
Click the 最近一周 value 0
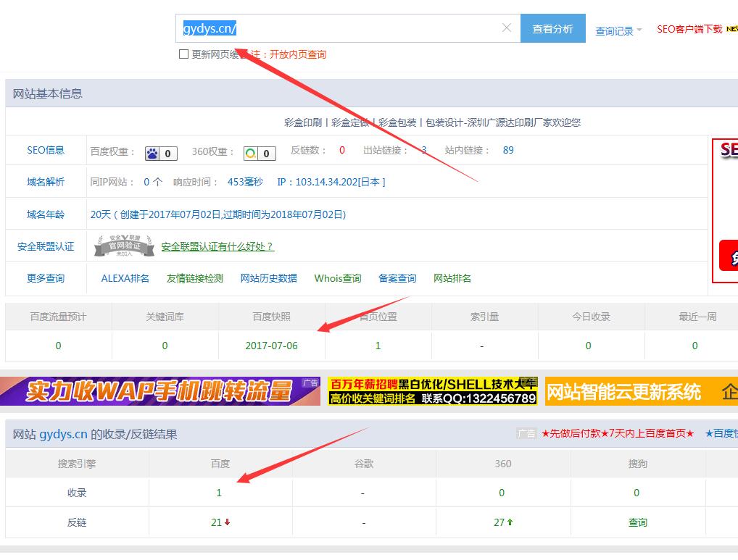click(695, 346)
